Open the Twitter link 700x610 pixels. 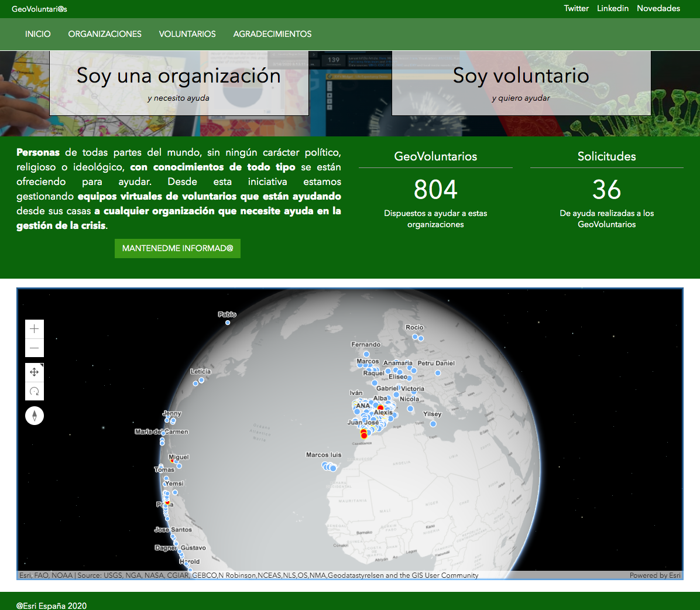(577, 8)
